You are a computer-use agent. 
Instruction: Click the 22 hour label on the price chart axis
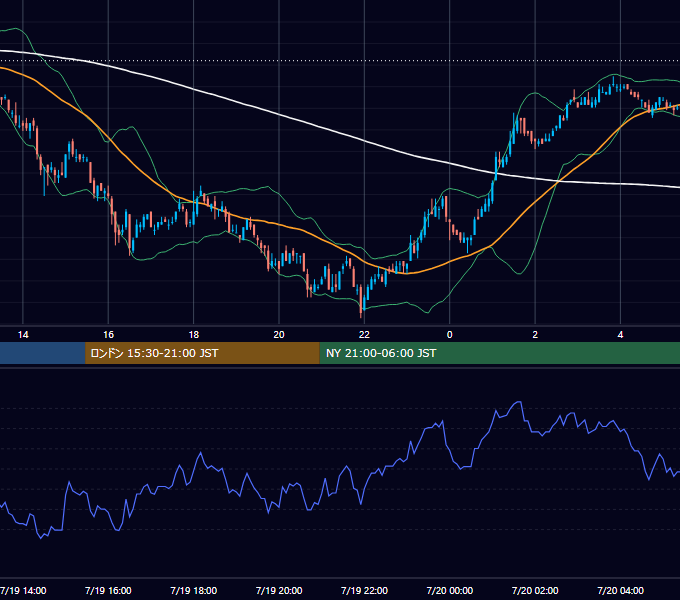[364, 335]
